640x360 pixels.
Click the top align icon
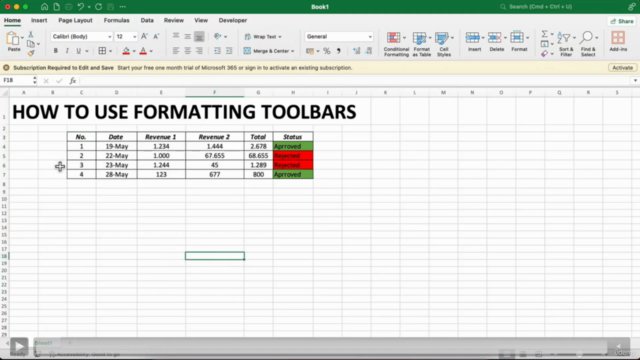176,36
